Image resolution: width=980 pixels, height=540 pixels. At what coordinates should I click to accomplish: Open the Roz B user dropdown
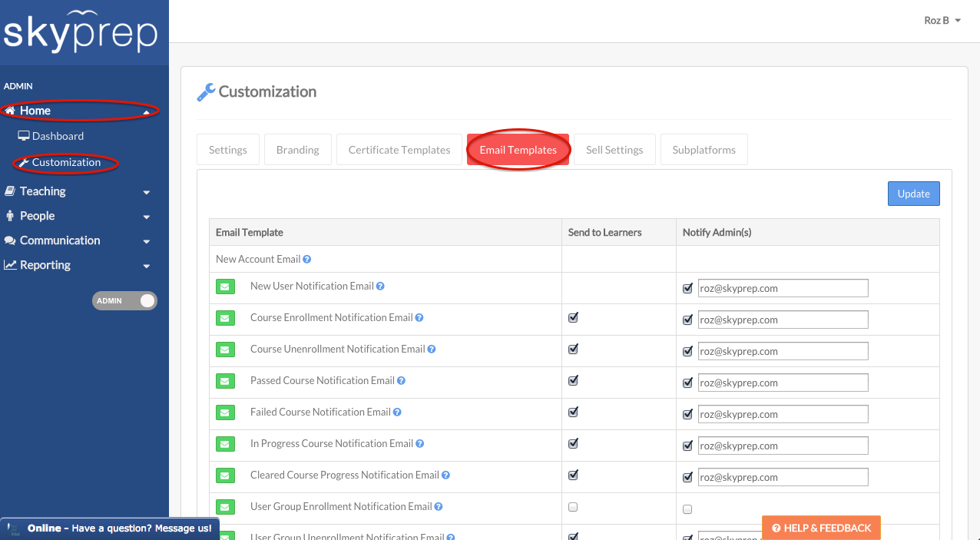(x=942, y=21)
